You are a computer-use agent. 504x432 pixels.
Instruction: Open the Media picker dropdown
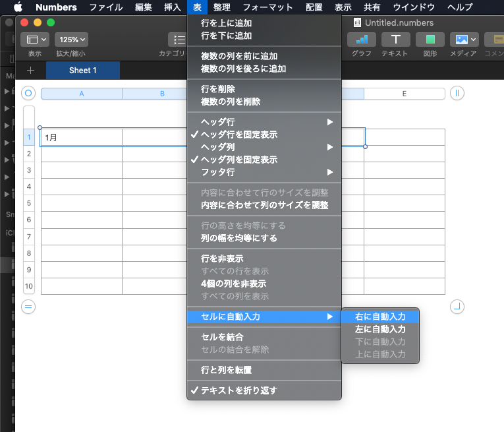(464, 40)
